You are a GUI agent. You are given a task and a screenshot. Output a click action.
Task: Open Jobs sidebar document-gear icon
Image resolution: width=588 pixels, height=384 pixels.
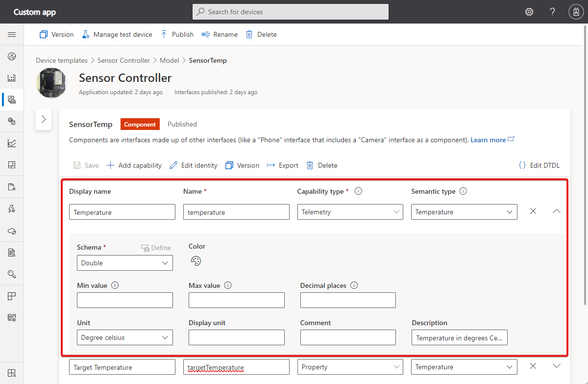12,187
